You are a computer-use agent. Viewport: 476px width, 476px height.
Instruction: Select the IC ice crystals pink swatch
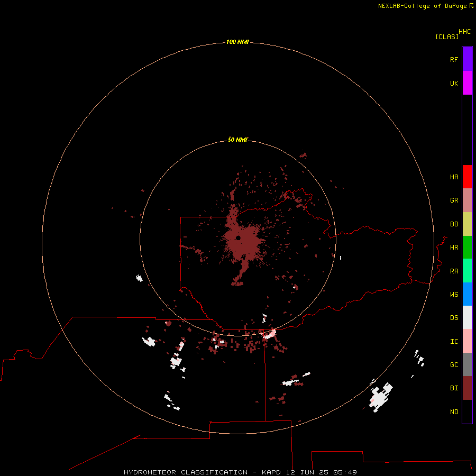pyautogui.click(x=467, y=341)
